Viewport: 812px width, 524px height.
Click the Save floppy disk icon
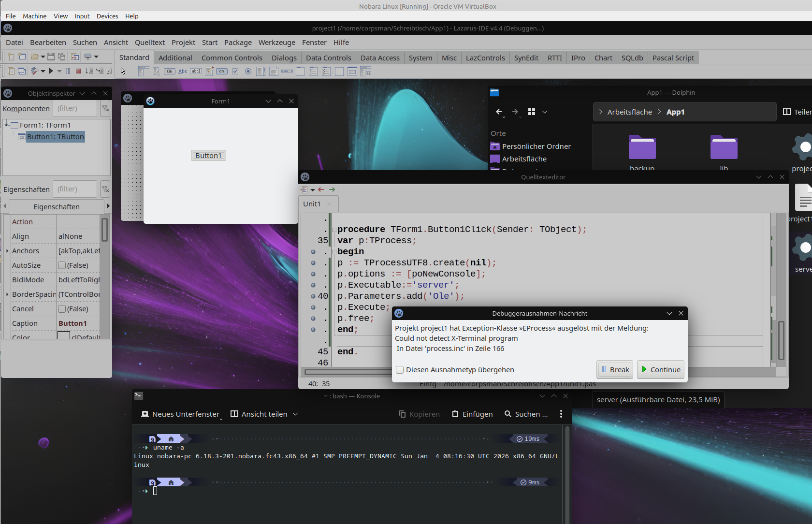(51, 57)
